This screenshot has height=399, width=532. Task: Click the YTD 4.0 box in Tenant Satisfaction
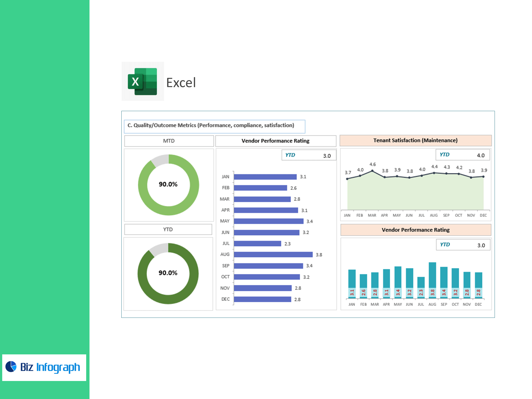(x=462, y=155)
